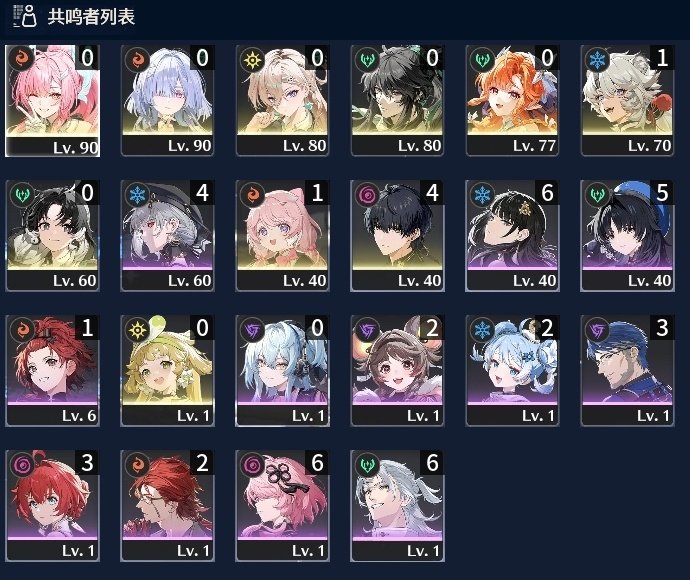This screenshot has height=580, width=690.
Task: Select the Lv. 70 white-haired character
Action: click(628, 101)
